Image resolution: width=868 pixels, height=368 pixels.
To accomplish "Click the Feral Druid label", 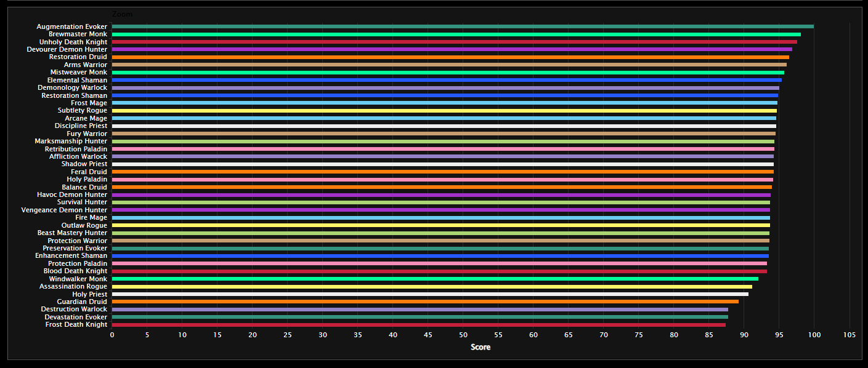I will point(89,172).
